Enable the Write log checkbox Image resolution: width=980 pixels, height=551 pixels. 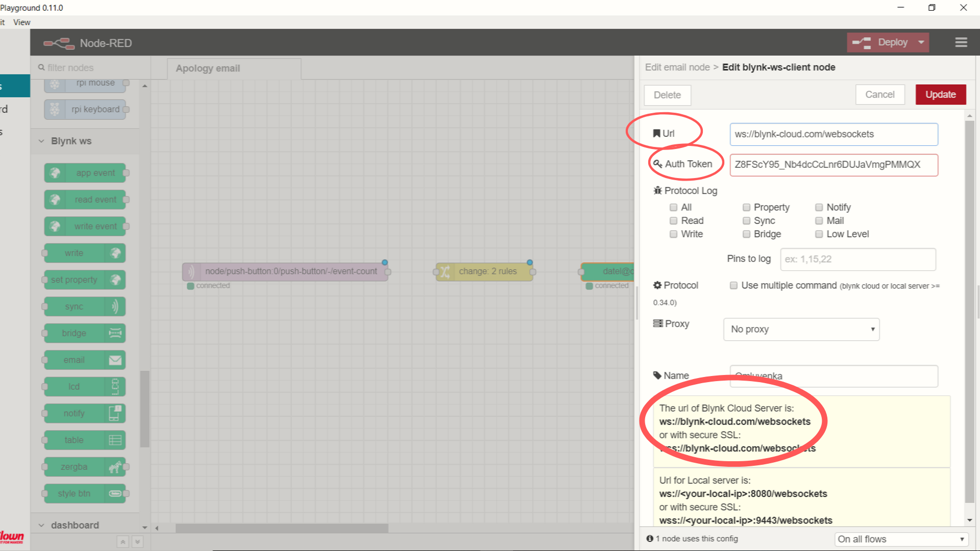pyautogui.click(x=673, y=234)
